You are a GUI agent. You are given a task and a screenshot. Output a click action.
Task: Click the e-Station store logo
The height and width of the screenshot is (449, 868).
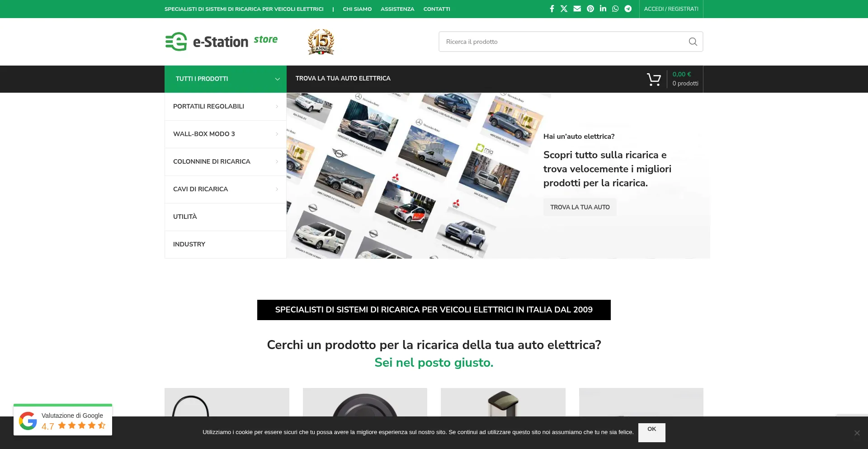222,42
